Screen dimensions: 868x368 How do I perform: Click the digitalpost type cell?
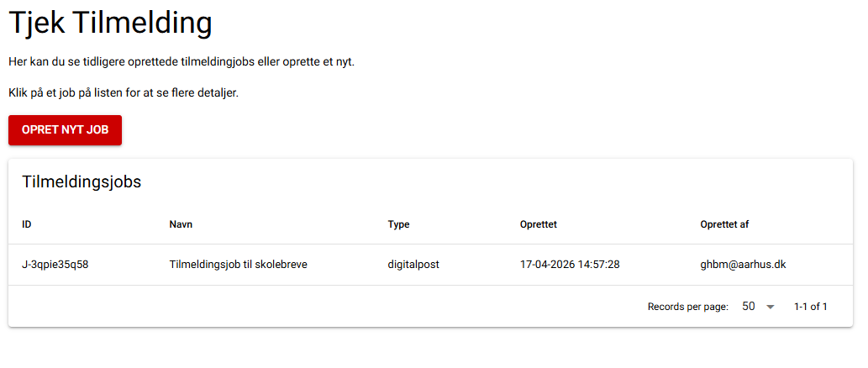click(x=413, y=265)
